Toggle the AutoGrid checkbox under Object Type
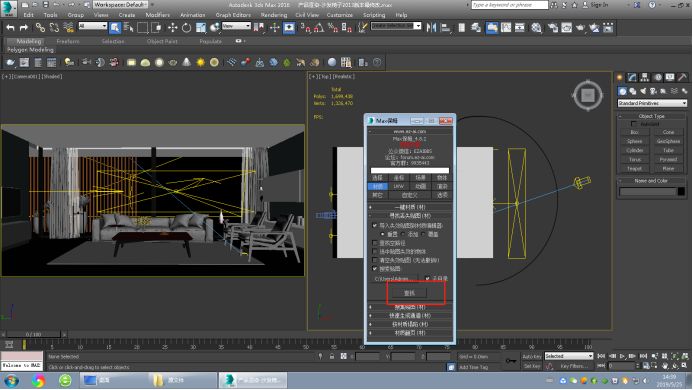This screenshot has width=693, height=390. (633, 124)
